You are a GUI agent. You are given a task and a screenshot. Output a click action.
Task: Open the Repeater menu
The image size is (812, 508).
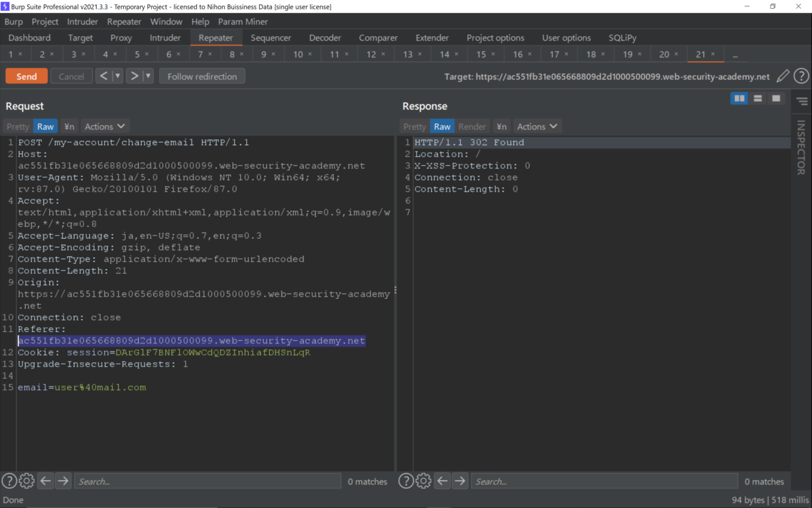point(125,22)
